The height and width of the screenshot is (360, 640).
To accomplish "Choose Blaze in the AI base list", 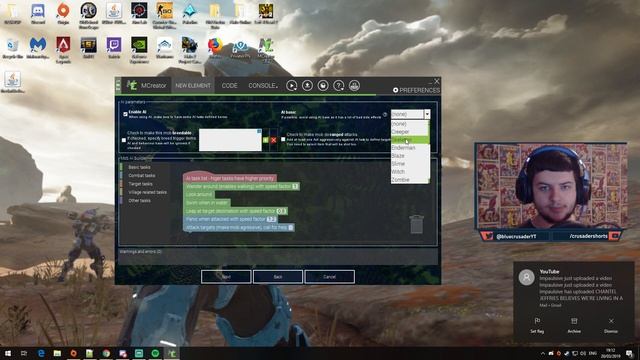I will [410, 156].
